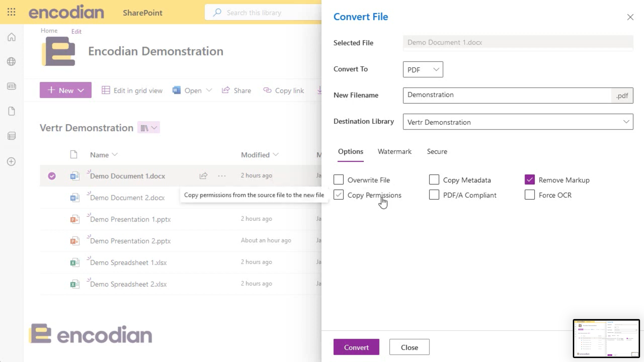Screen dimensions: 644x362
Task: Open the news icon in left rail
Action: (x=11, y=86)
